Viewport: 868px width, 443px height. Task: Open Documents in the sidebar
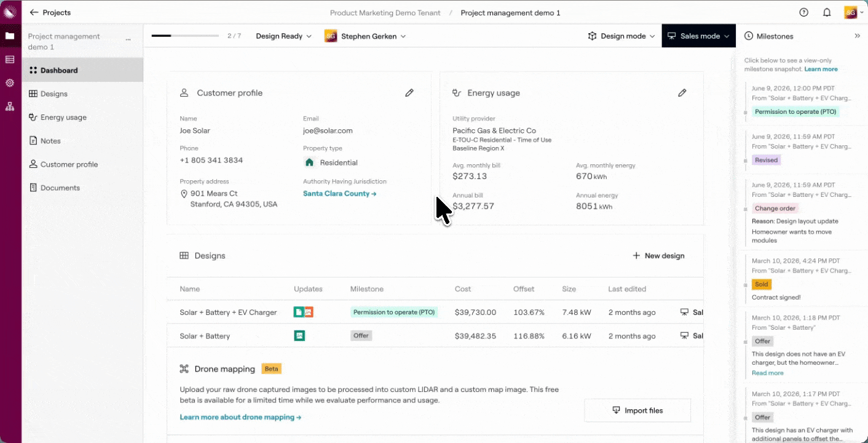82,188
